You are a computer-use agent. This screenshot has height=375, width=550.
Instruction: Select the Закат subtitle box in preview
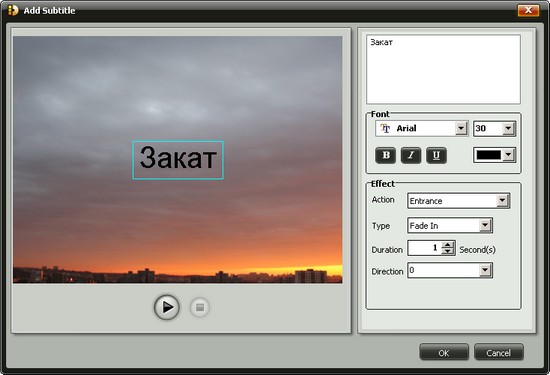click(x=178, y=160)
